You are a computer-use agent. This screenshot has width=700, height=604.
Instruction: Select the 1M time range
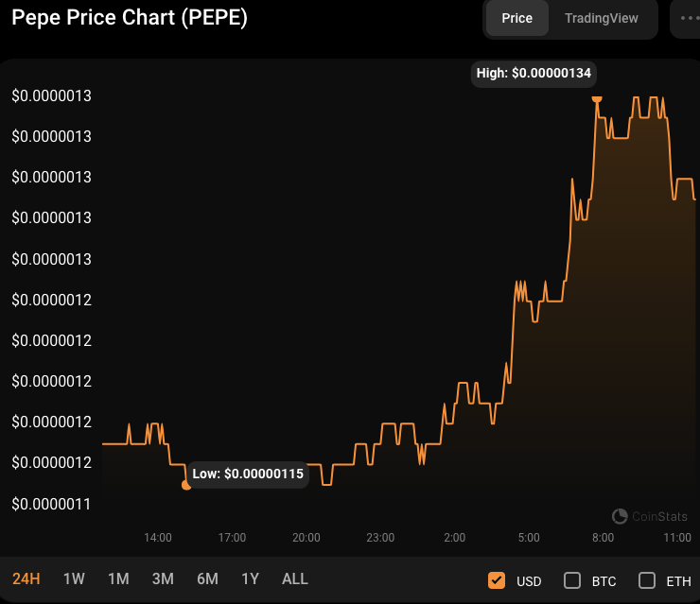tap(118, 579)
